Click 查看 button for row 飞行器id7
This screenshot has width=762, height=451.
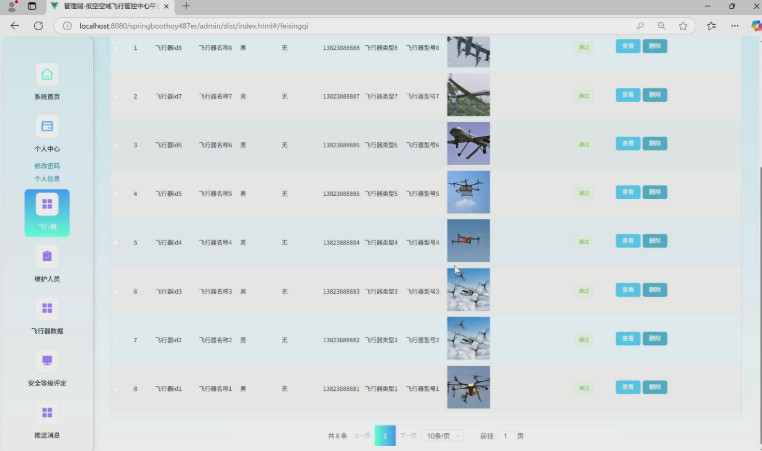[x=628, y=95]
